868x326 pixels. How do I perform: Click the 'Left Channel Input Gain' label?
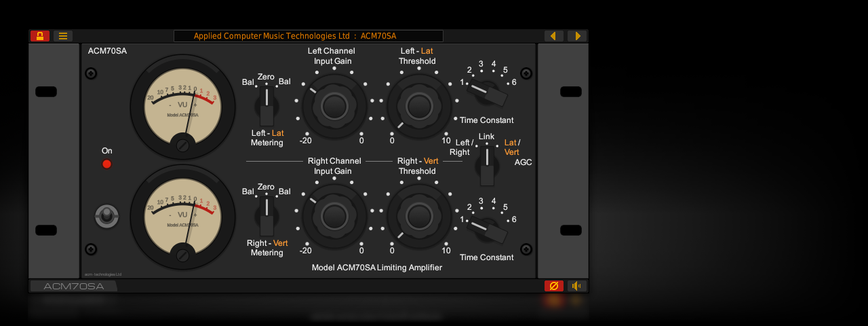(x=332, y=56)
